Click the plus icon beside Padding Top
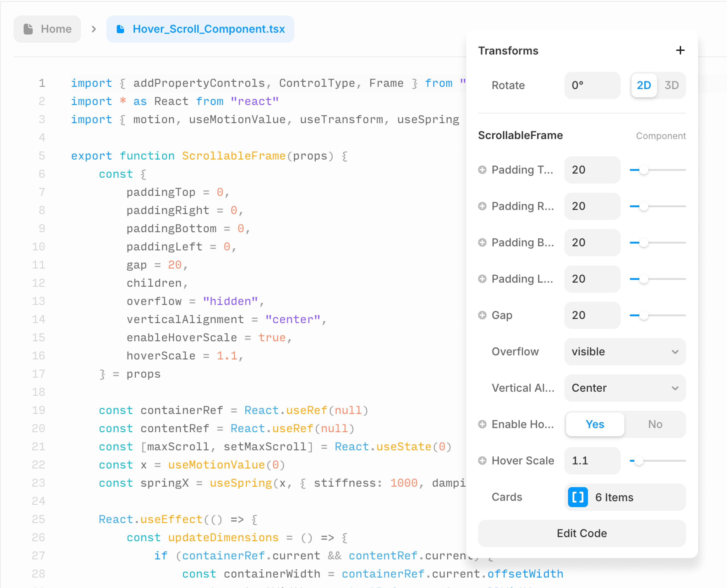This screenshot has height=588, width=727. click(x=482, y=170)
